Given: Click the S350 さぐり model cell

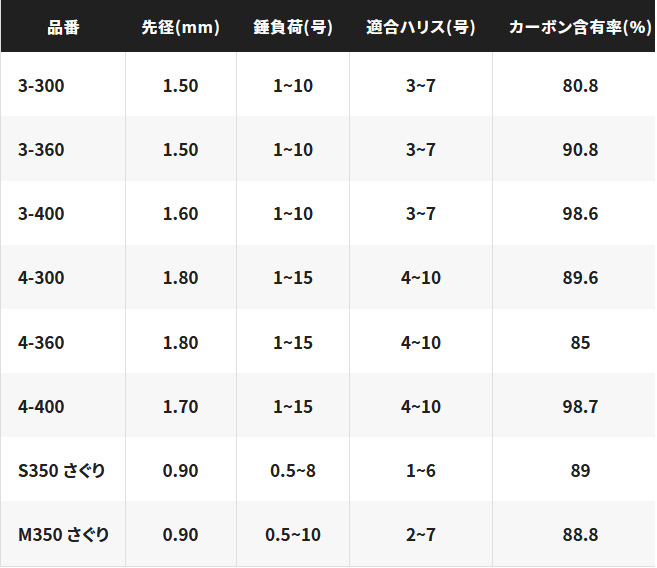Looking at the screenshot, I should 62,471.
